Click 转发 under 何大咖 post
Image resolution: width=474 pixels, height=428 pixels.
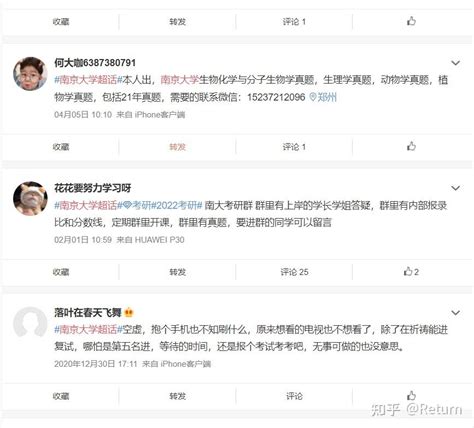coord(177,147)
